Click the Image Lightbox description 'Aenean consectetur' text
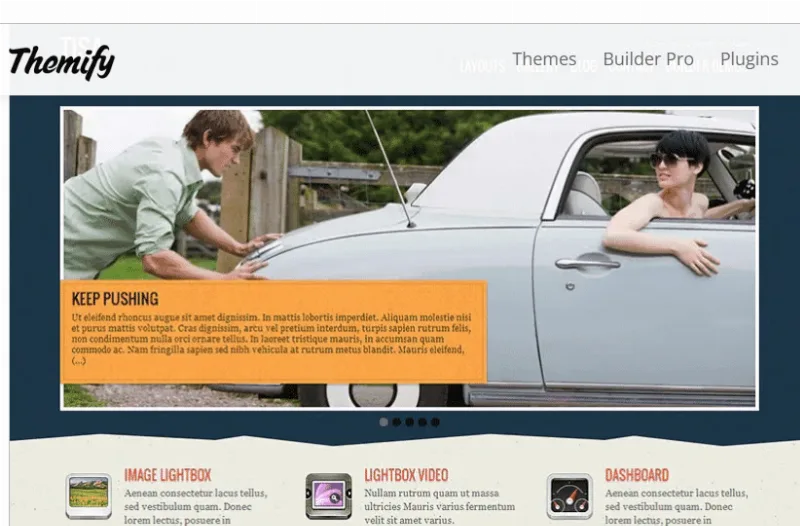Image resolution: width=800 pixels, height=526 pixels. click(x=195, y=507)
